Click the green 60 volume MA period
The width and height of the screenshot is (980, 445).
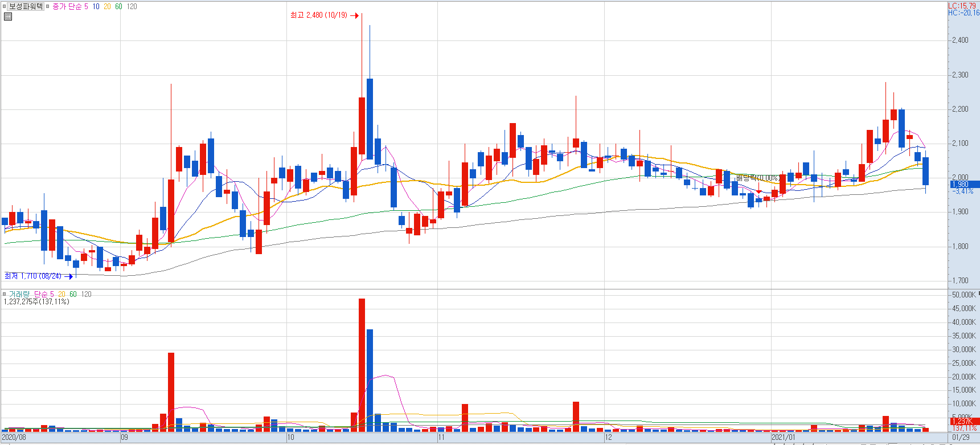coord(73,295)
